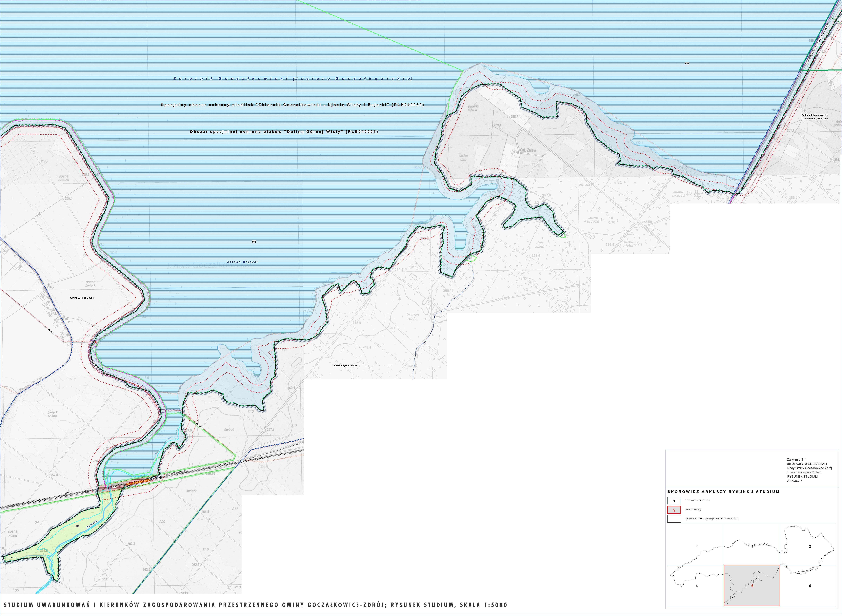Click 'Rady Gminy Goczałkowice-Zdrój' line in title block

[810, 468]
